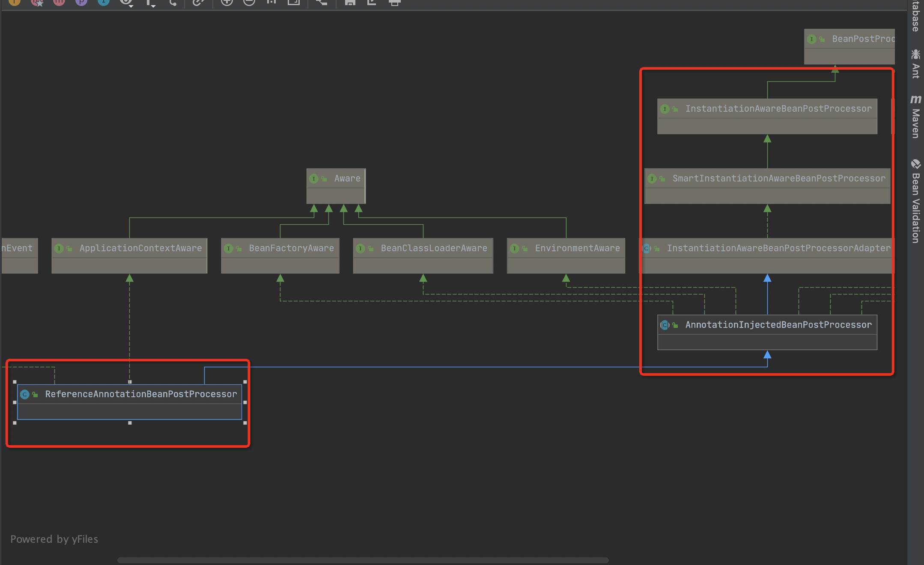Print the diagram via printer icon
The image size is (924, 565).
click(395, 2)
